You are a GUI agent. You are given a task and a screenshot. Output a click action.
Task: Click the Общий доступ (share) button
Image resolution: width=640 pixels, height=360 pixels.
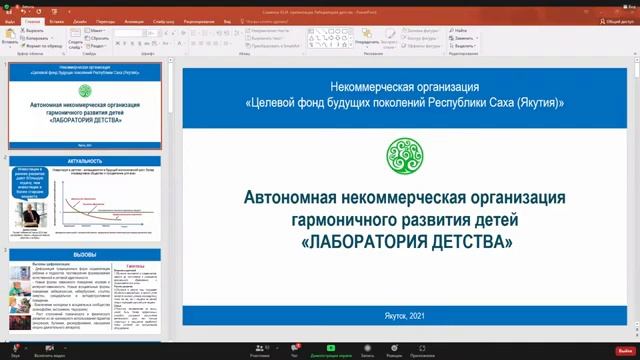[x=616, y=21]
